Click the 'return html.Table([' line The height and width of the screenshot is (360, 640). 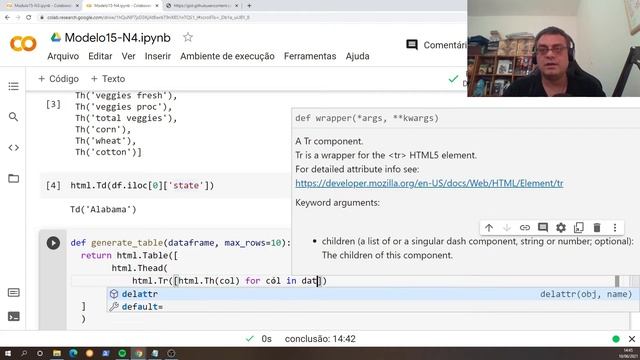click(129, 256)
